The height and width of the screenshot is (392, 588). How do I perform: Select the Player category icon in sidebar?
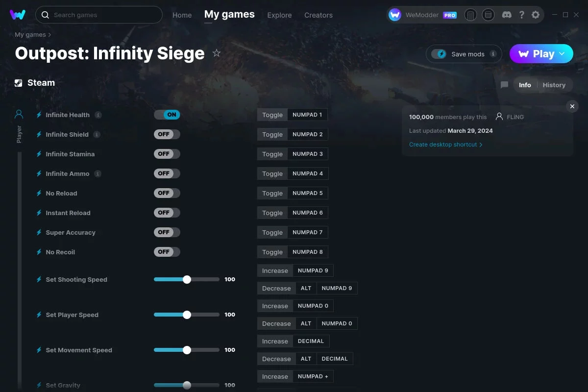click(19, 115)
